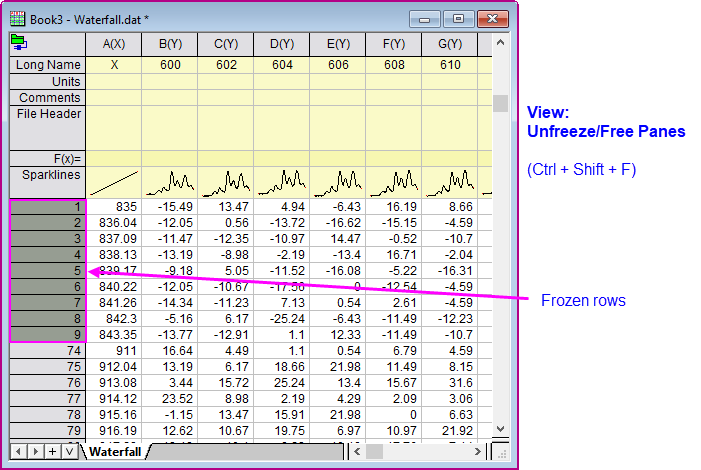The width and height of the screenshot is (701, 470).
Task: Click cell with value 23.52
Action: click(170, 398)
